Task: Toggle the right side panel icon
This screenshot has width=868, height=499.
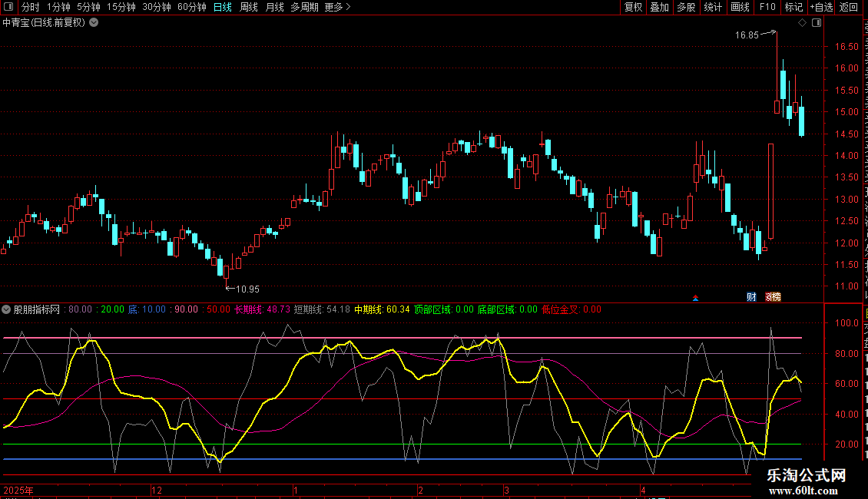Action: point(817,23)
